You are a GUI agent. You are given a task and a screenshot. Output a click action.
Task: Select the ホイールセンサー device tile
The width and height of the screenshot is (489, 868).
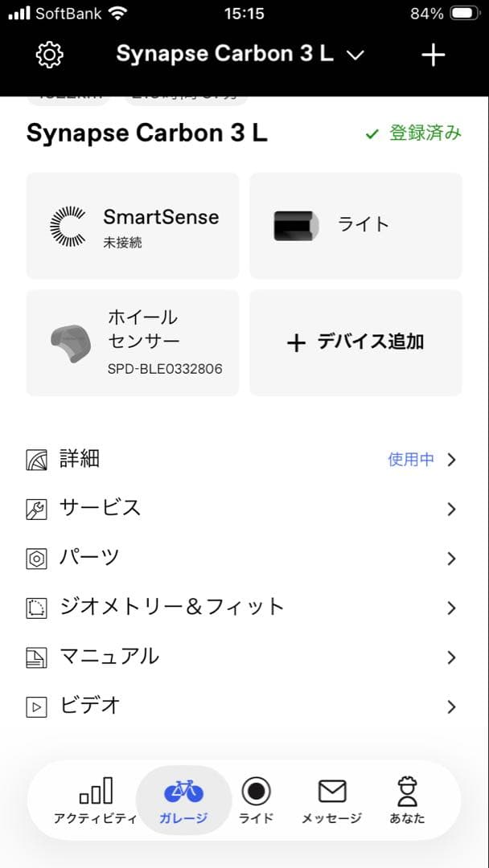coord(133,342)
